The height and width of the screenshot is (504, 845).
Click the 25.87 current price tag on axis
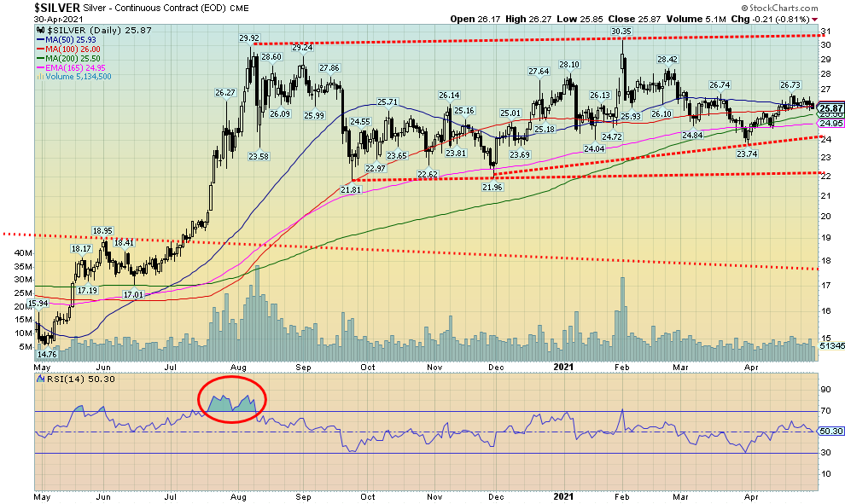tap(830, 109)
